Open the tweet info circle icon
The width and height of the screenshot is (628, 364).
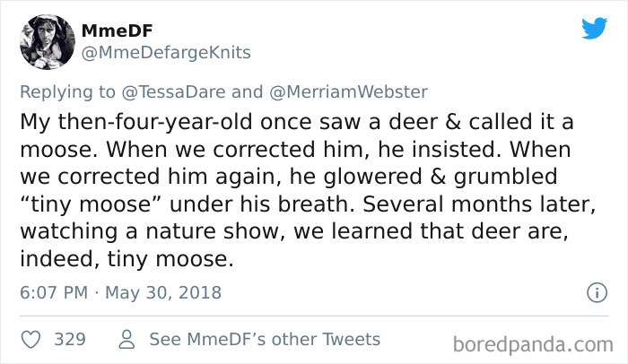(x=595, y=292)
